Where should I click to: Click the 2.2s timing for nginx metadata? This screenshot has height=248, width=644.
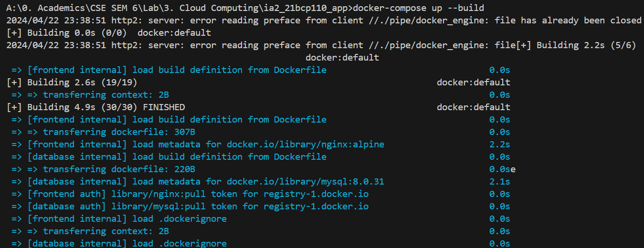499,144
